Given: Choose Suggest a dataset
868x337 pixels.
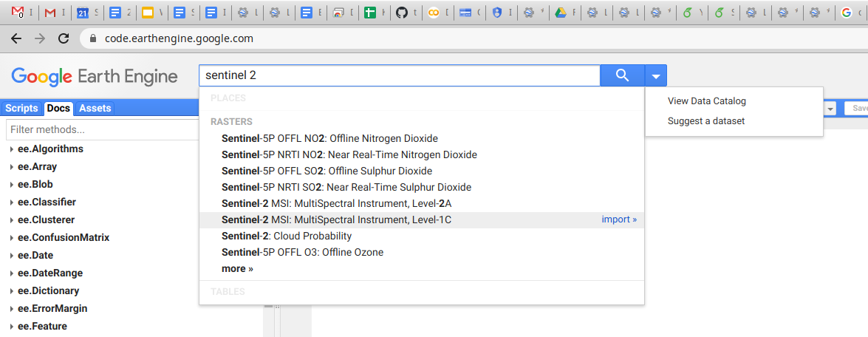Looking at the screenshot, I should (x=705, y=120).
